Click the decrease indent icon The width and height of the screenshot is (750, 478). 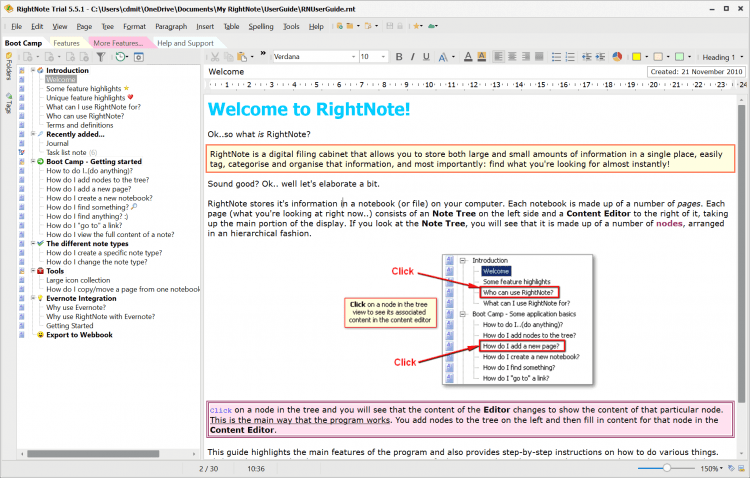(x=587, y=57)
